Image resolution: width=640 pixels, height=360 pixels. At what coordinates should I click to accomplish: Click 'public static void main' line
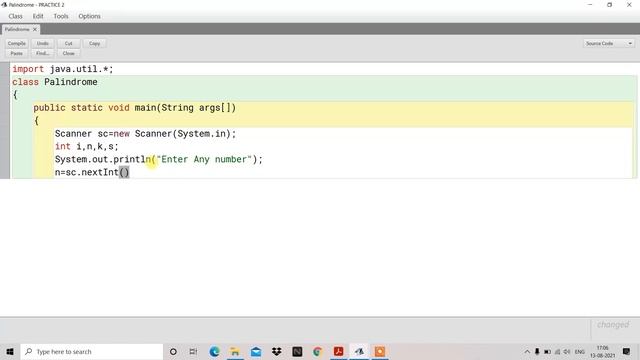(x=135, y=108)
